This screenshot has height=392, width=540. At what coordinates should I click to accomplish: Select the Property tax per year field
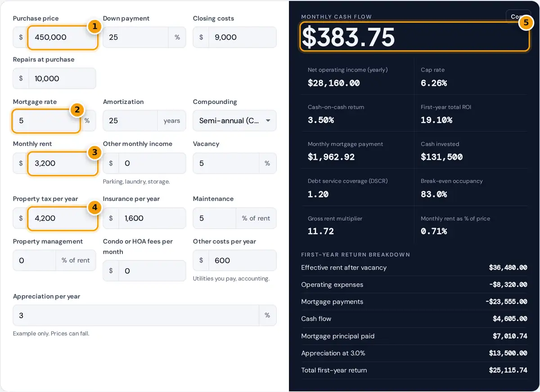tap(62, 218)
